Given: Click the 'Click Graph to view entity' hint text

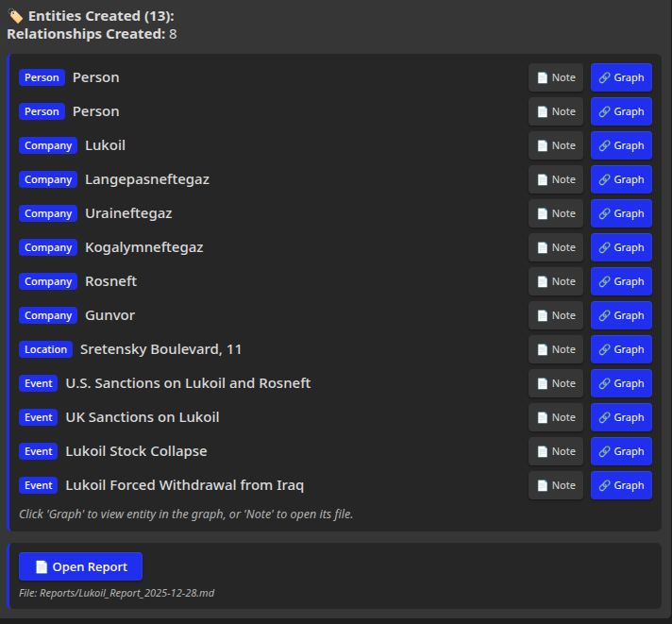Looking at the screenshot, I should click(x=186, y=514).
